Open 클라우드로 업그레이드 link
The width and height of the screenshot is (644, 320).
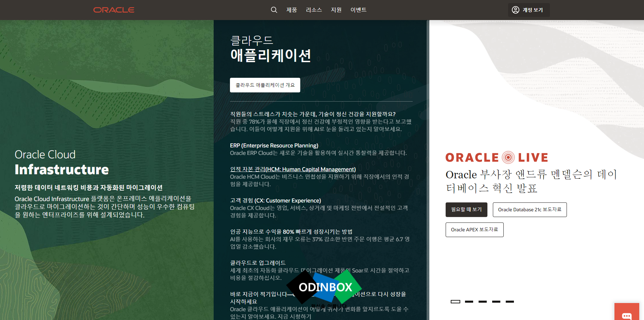coord(258,263)
